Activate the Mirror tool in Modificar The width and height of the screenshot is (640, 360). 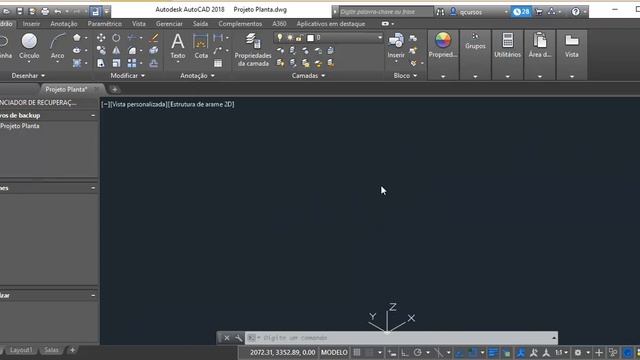coord(116,51)
